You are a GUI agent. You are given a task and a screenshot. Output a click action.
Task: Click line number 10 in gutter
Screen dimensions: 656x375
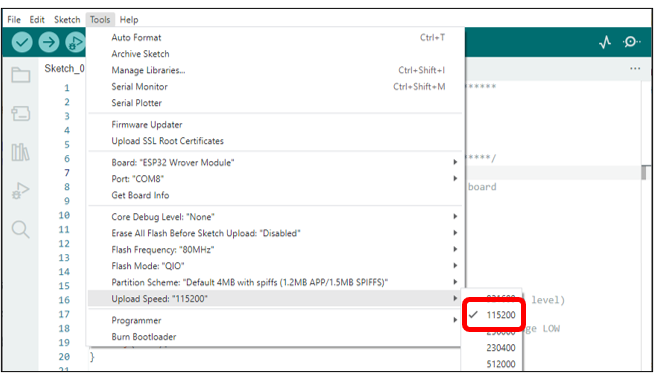tap(64, 215)
